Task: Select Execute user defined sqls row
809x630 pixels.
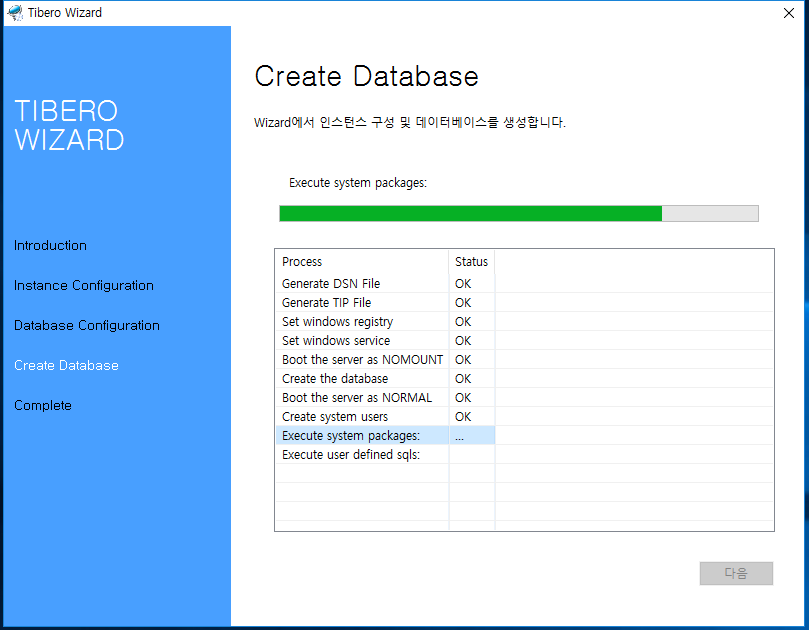Action: tap(524, 455)
